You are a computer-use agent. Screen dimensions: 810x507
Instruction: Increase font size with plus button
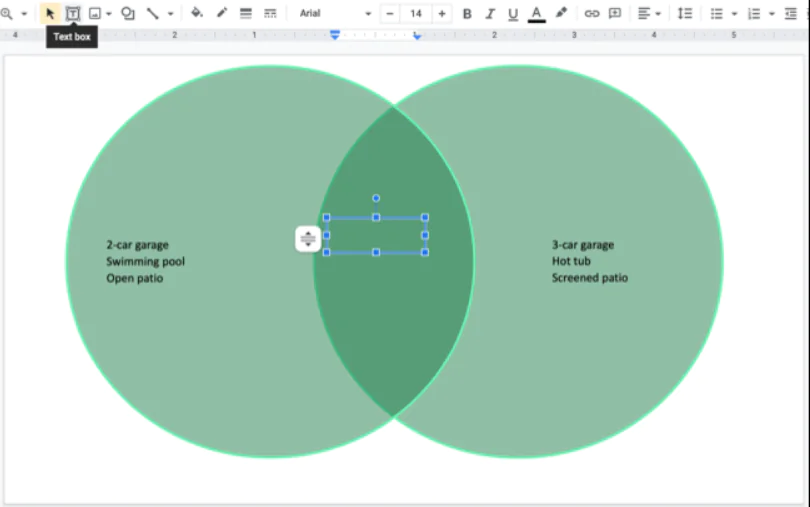(442, 13)
